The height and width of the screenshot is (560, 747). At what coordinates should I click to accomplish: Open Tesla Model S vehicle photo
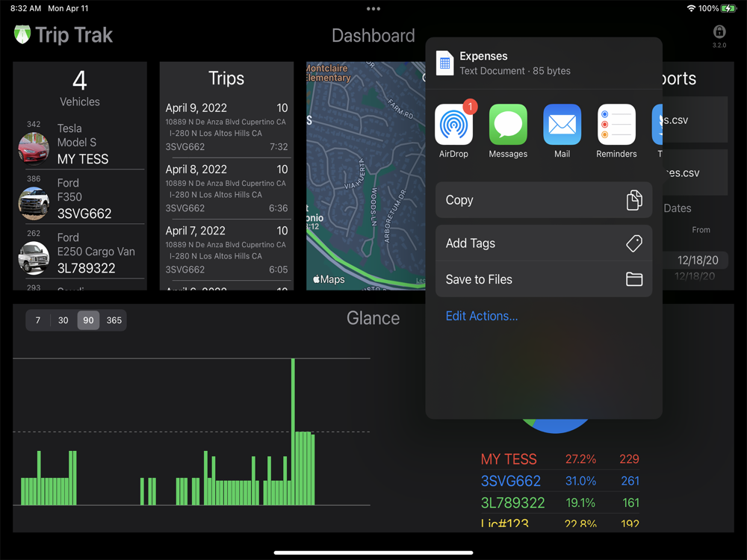pyautogui.click(x=34, y=149)
